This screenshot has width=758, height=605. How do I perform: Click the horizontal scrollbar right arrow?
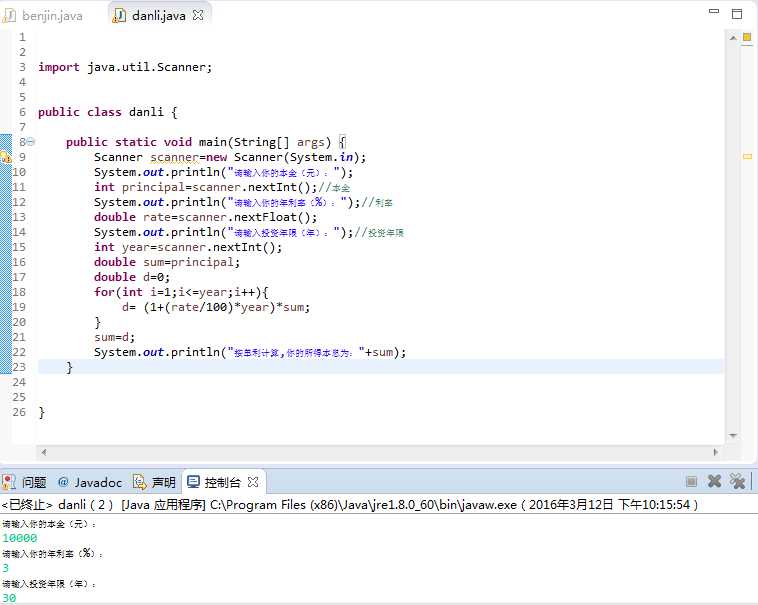tap(716, 452)
